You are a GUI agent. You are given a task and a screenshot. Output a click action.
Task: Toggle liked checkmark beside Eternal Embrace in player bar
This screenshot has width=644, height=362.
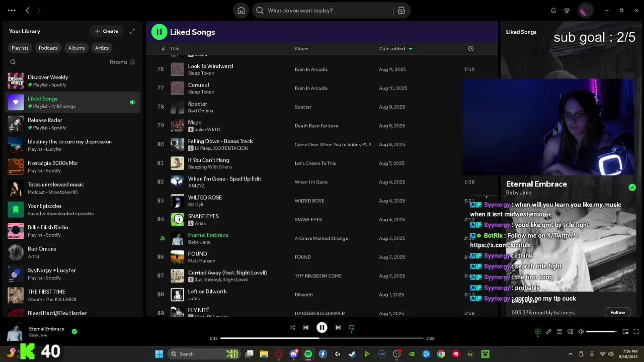74,331
